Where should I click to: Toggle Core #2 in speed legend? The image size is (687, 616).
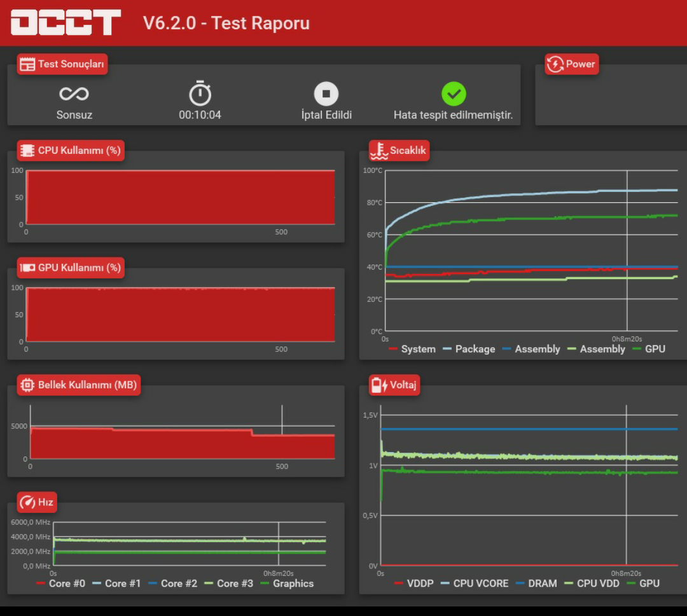(x=172, y=583)
